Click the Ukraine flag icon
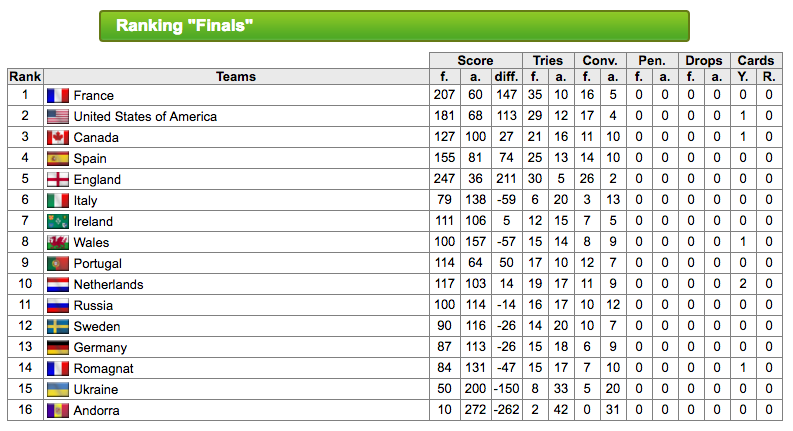 pos(57,390)
